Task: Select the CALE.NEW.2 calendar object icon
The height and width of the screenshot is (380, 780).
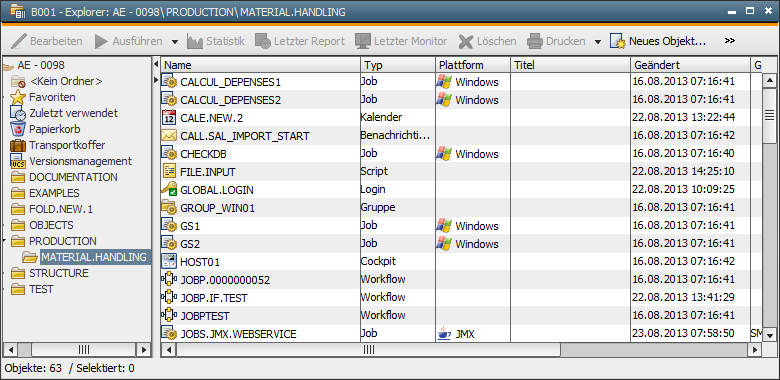Action: (169, 118)
